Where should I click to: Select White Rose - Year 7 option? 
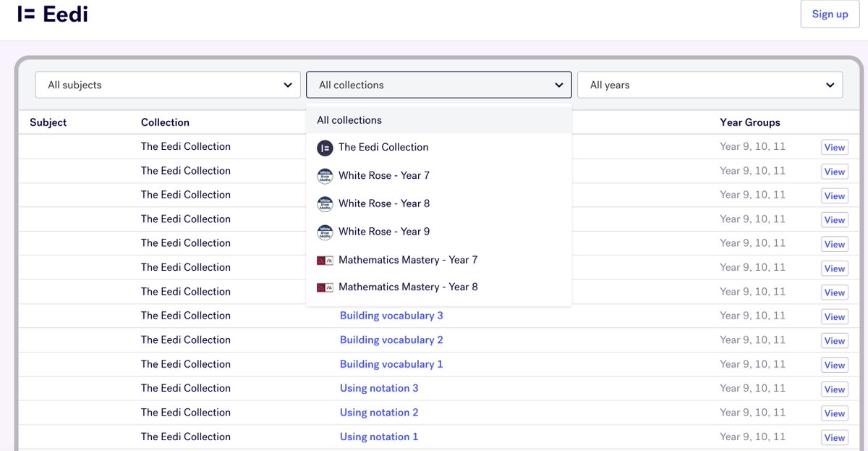point(439,175)
